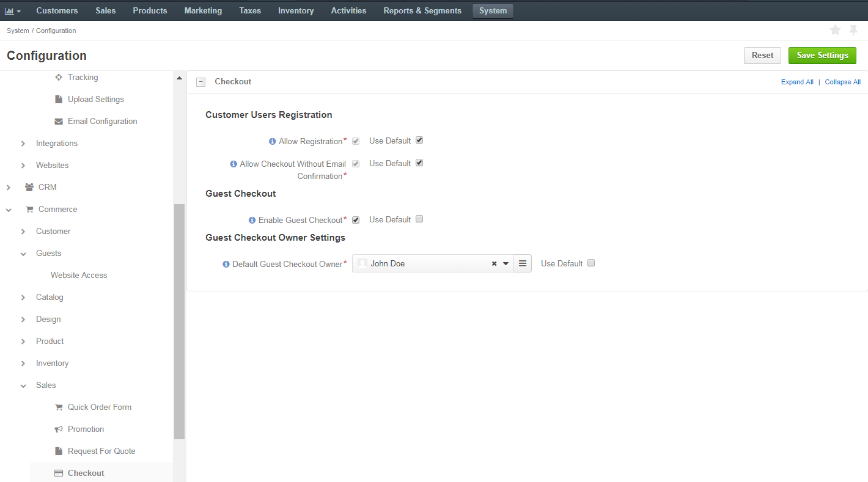Expand the Design tree node
The height and width of the screenshot is (482, 868).
coord(23,319)
